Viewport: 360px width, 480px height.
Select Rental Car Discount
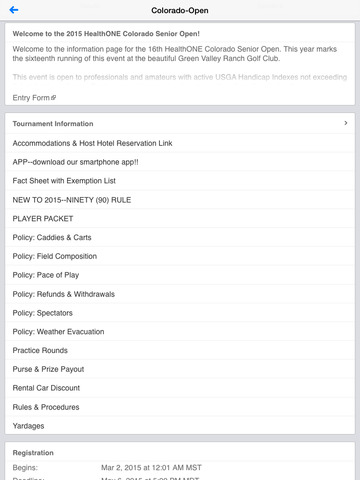tap(180, 388)
